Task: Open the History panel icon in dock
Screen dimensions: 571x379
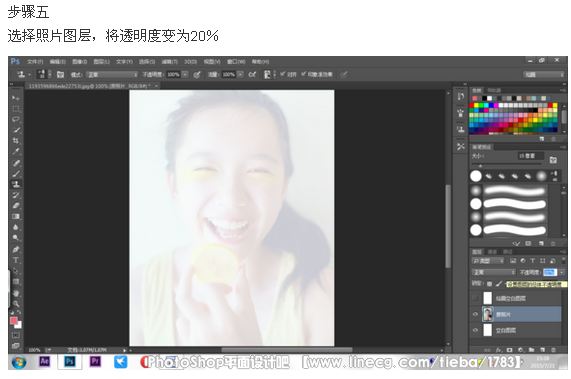Action: point(461,96)
